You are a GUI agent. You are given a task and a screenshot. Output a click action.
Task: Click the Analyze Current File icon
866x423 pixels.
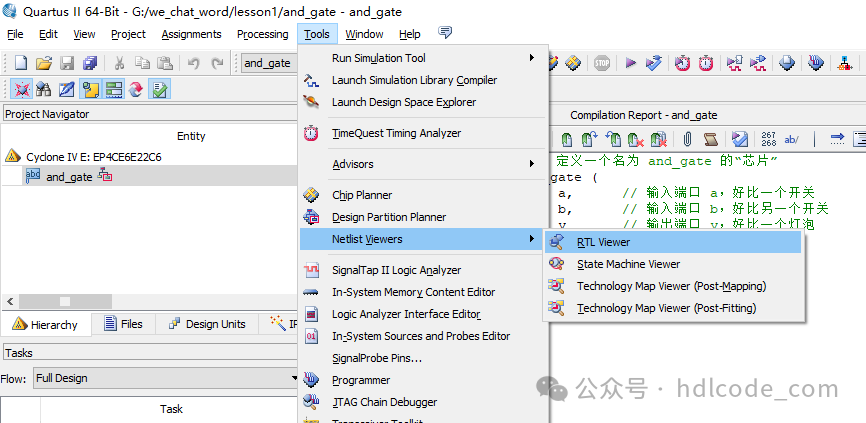pyautogui.click(x=740, y=139)
